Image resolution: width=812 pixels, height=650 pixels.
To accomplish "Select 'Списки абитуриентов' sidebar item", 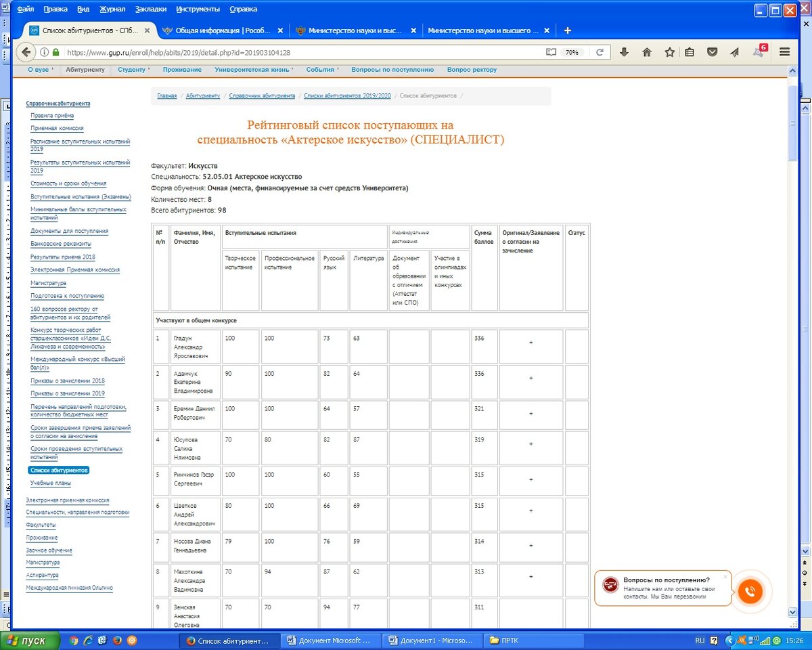I will (59, 470).
